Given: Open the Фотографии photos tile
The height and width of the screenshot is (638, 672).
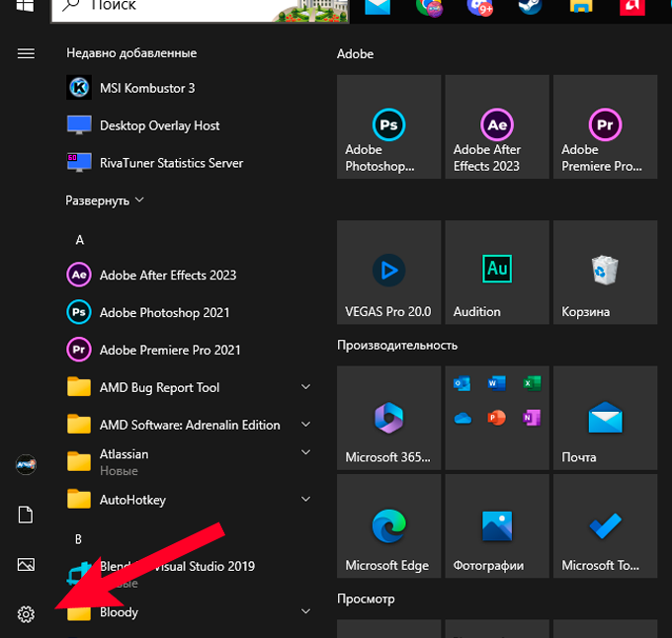Looking at the screenshot, I should click(x=497, y=525).
